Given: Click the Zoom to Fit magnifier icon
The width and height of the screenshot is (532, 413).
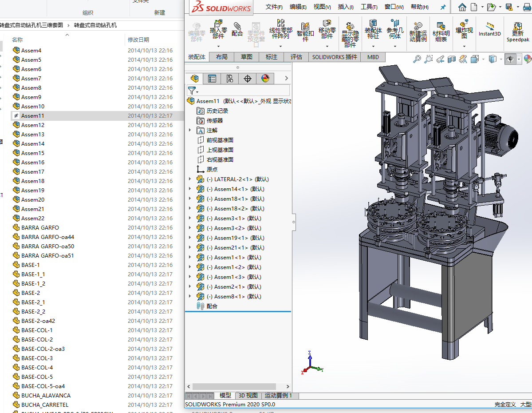Looking at the screenshot, I should tap(417, 59).
